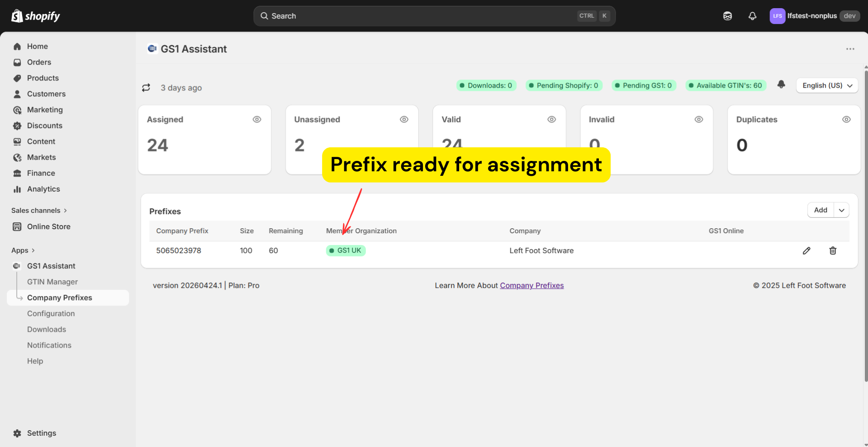
Task: Click the page vertical scrollbar
Action: click(x=866, y=226)
